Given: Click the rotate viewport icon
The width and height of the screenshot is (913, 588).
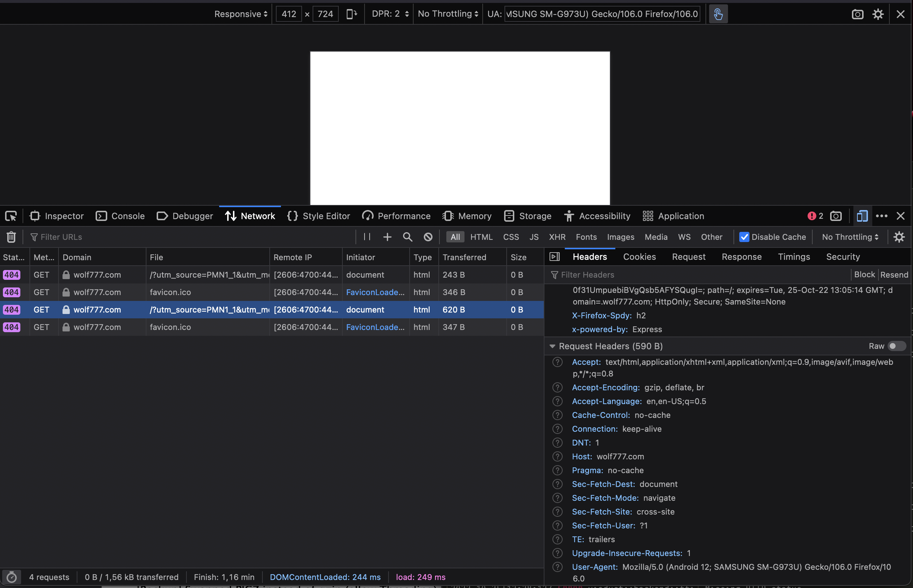Looking at the screenshot, I should click(351, 14).
